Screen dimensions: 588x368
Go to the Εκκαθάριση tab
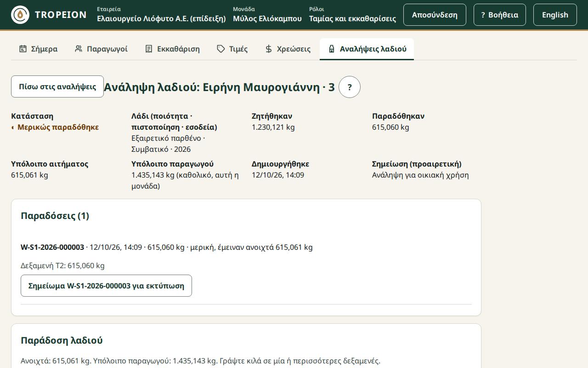pyautogui.click(x=172, y=49)
